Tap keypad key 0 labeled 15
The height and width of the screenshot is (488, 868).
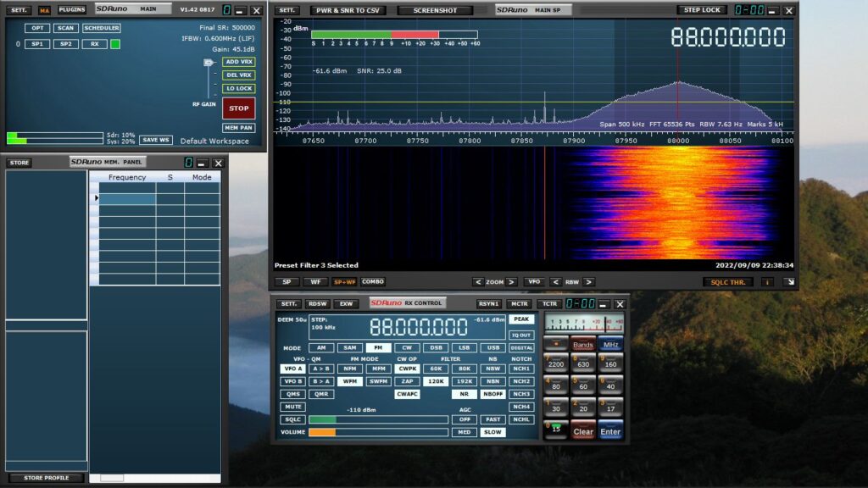556,430
